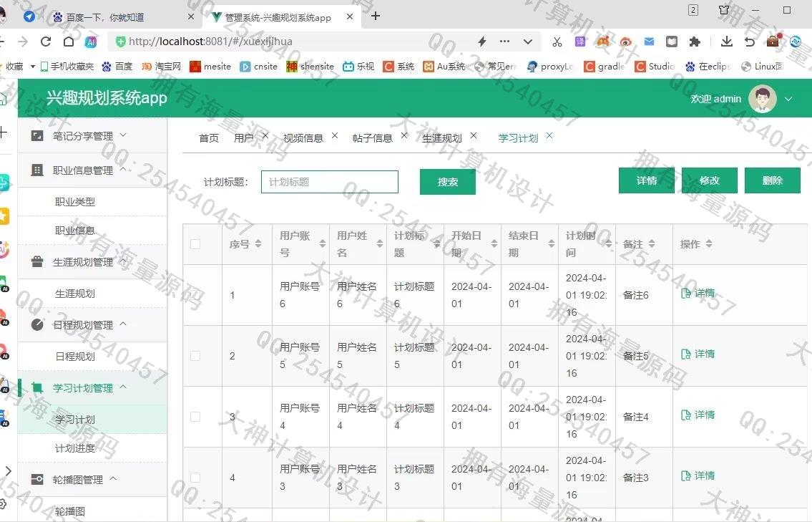Image resolution: width=812 pixels, height=522 pixels.
Task: Click the mail envelope toolbar icon
Action: coord(649,42)
